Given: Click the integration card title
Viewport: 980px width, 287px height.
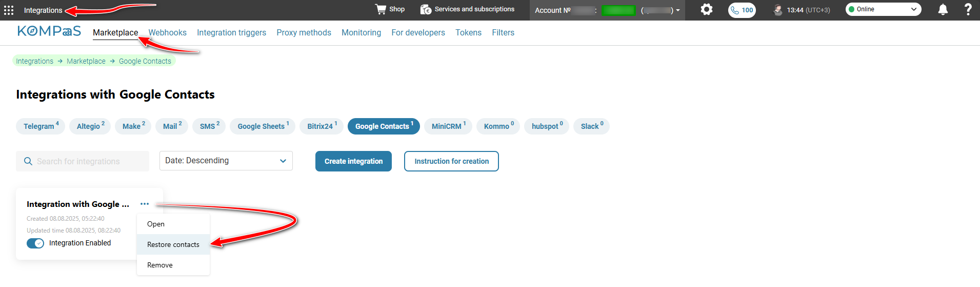Looking at the screenshot, I should 78,204.
